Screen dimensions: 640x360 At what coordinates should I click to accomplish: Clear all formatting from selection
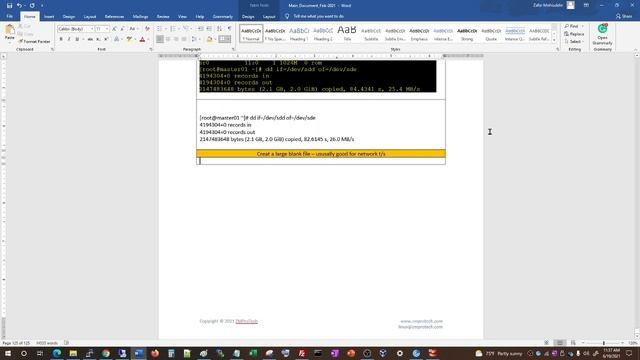click(147, 29)
